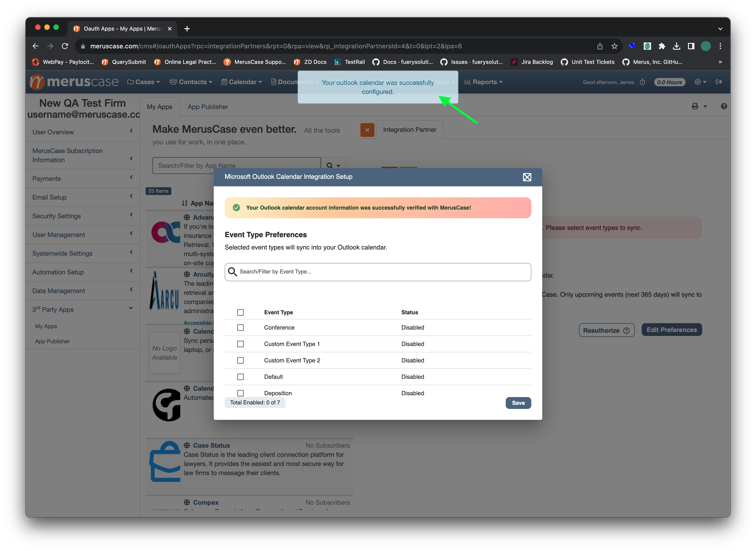
Task: Expand the User Overview section
Action: pos(82,132)
